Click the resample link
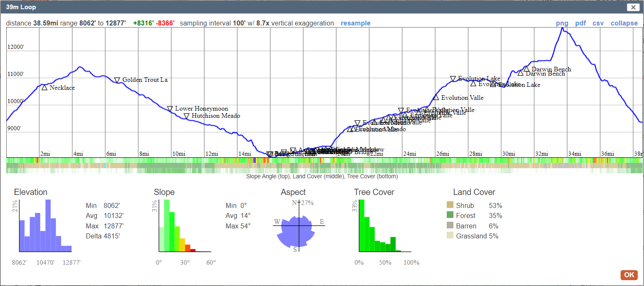The image size is (644, 286). click(x=356, y=23)
